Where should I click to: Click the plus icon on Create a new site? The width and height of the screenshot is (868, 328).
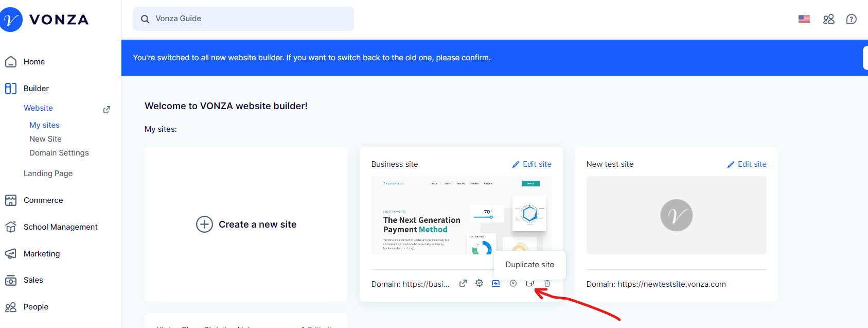[x=204, y=225]
